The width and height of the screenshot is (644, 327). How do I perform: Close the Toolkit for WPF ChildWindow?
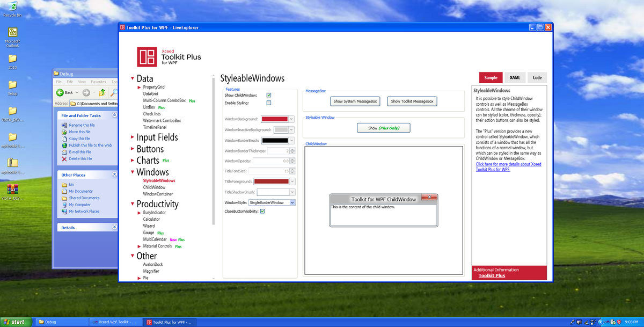click(x=429, y=198)
